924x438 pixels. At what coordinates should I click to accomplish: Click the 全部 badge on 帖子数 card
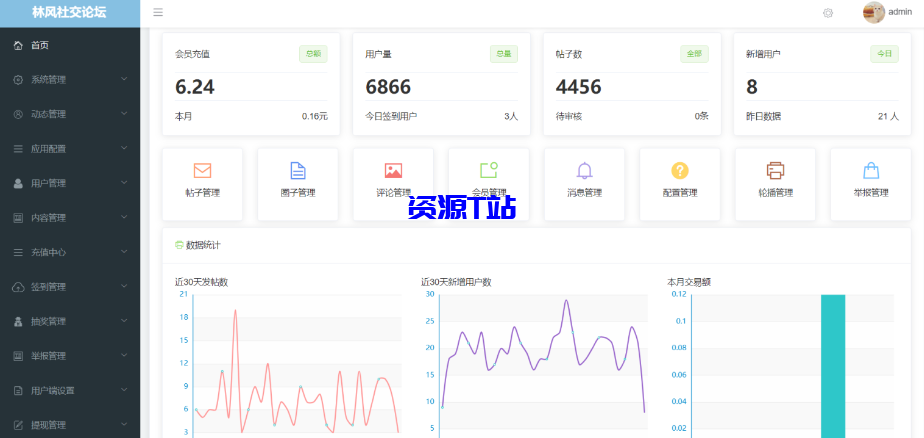[x=694, y=54]
